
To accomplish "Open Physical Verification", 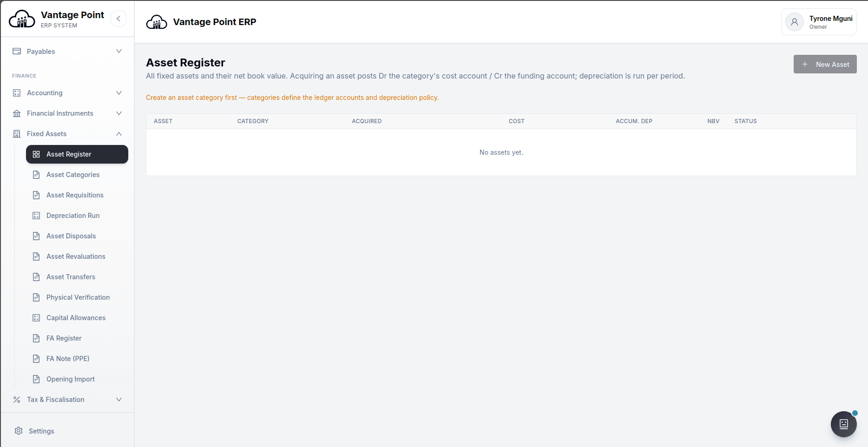I will [x=77, y=297].
